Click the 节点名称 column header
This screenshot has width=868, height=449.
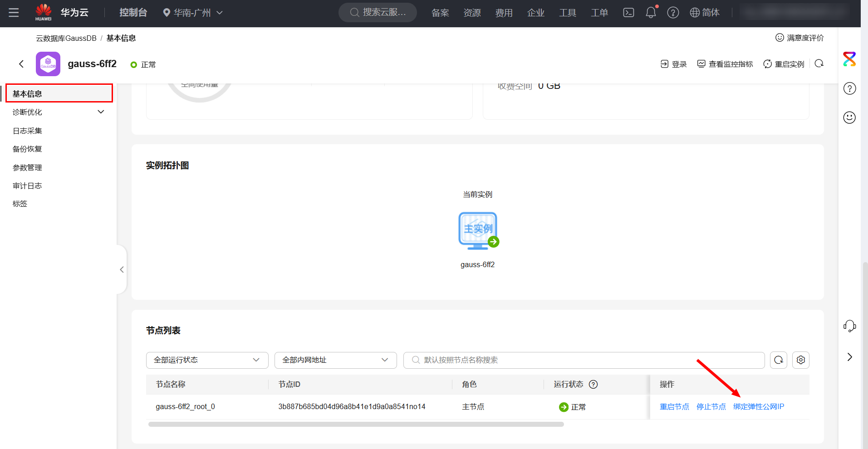tap(171, 384)
